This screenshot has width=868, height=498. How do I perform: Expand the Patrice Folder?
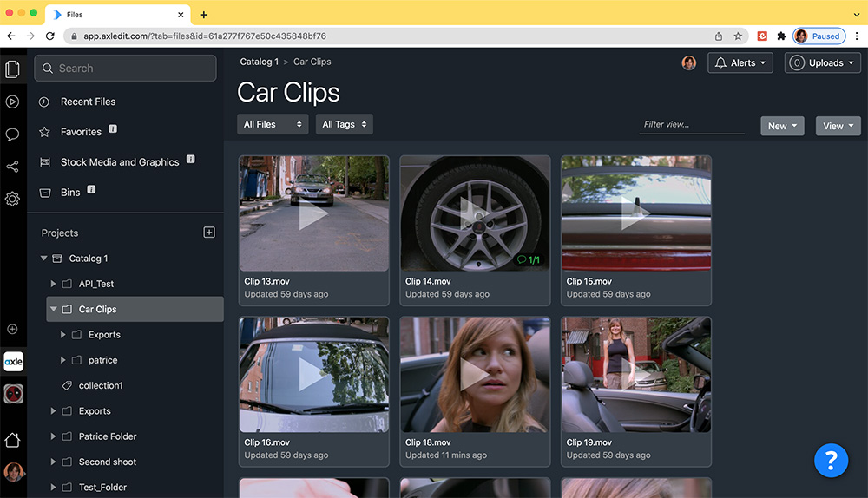pyautogui.click(x=53, y=436)
